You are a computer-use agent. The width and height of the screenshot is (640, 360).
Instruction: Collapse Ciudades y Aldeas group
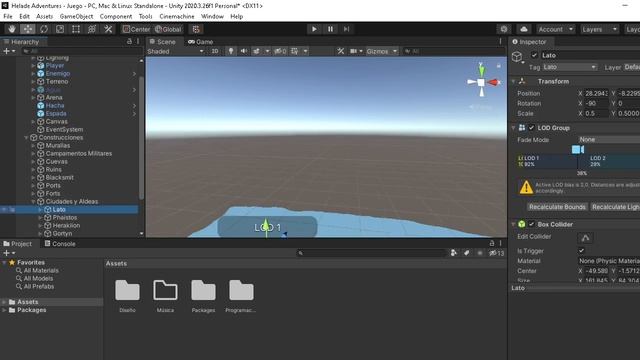coord(33,202)
